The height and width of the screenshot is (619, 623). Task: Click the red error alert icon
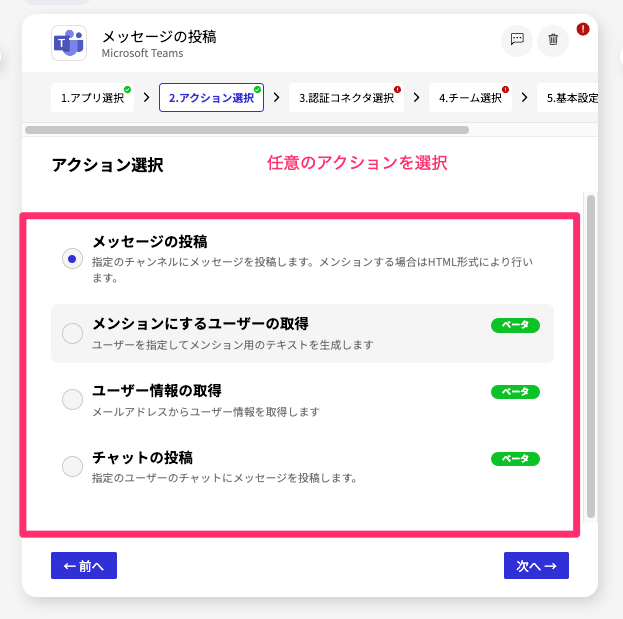pyautogui.click(x=583, y=29)
